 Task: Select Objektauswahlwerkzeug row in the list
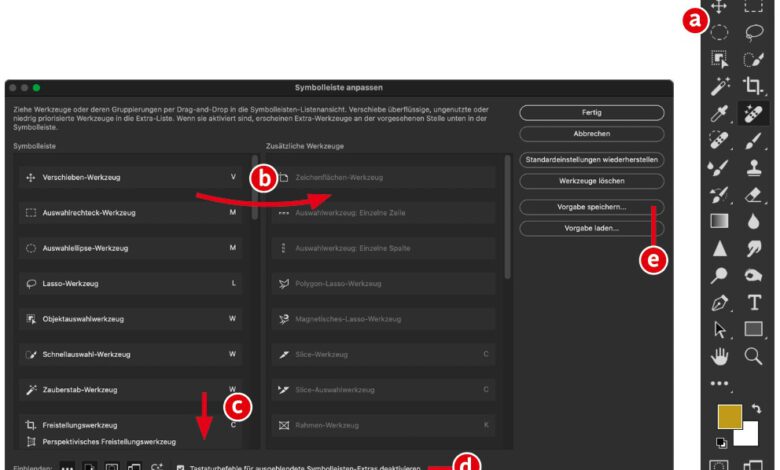pos(130,319)
